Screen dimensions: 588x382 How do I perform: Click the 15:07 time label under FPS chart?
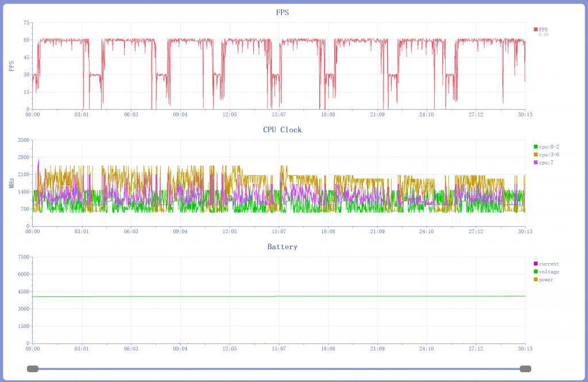(279, 115)
